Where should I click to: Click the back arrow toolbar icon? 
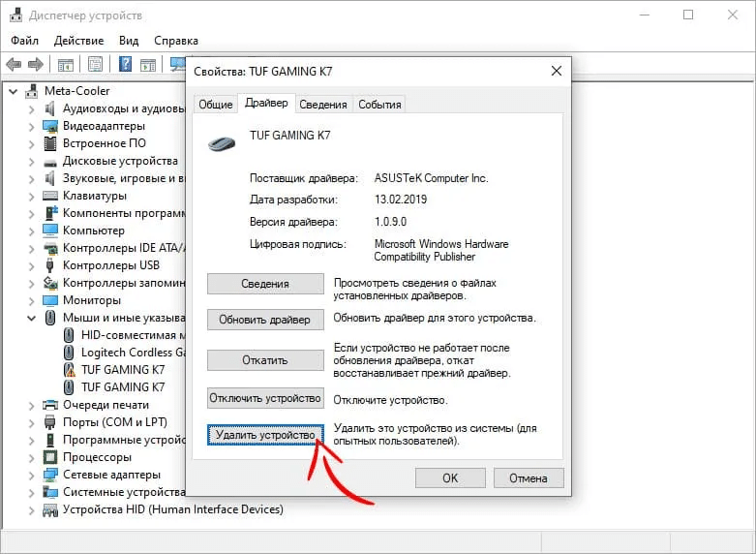(14, 65)
